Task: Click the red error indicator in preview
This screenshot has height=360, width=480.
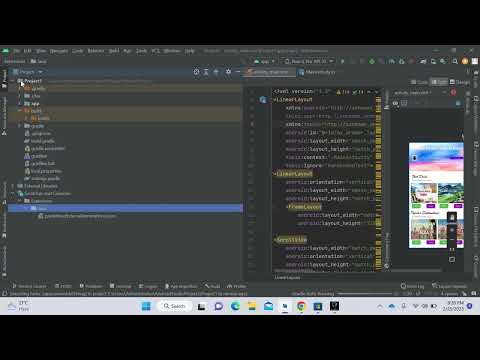Action: 453,92
